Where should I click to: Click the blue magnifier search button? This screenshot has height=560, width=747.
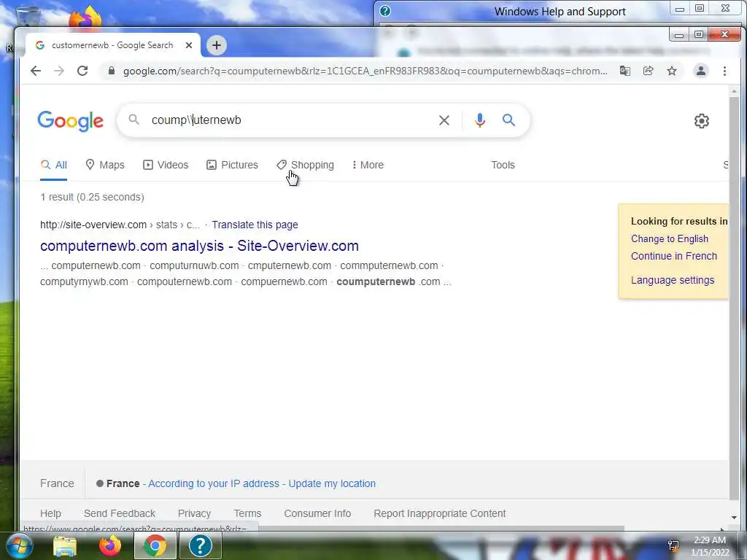point(508,120)
